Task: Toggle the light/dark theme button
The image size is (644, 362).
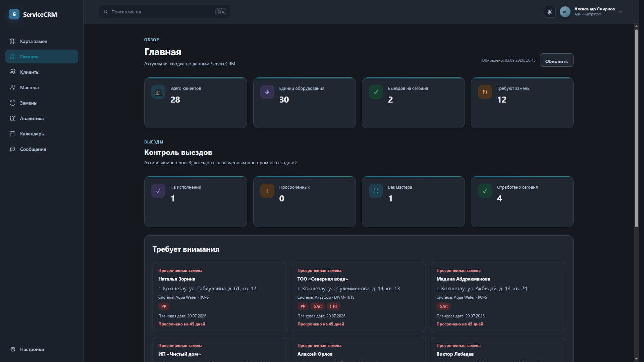Action: click(550, 12)
